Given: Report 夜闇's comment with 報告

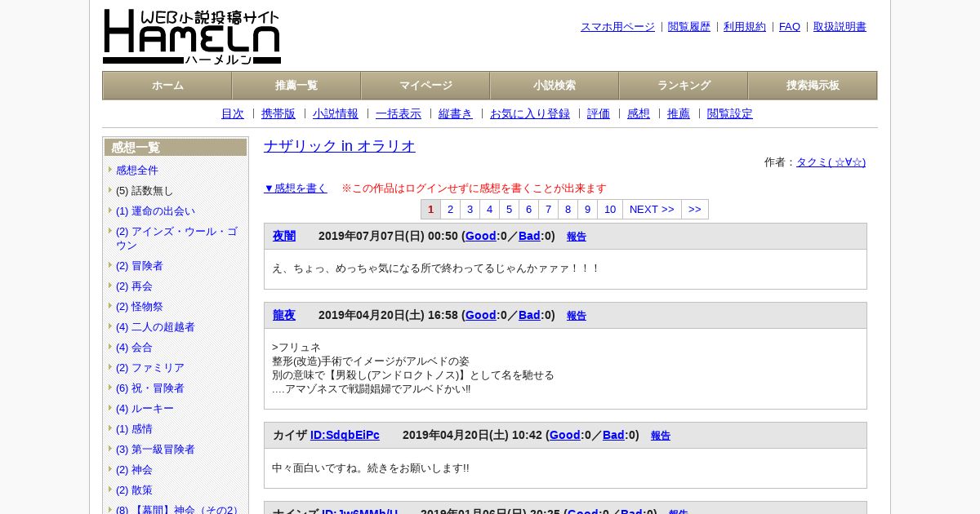Looking at the screenshot, I should click(577, 237).
